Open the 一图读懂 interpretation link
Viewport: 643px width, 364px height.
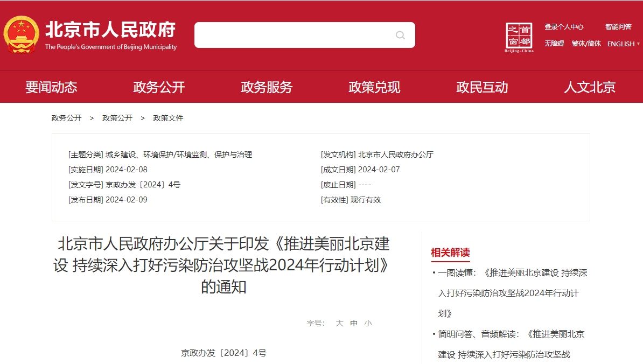[x=512, y=293]
